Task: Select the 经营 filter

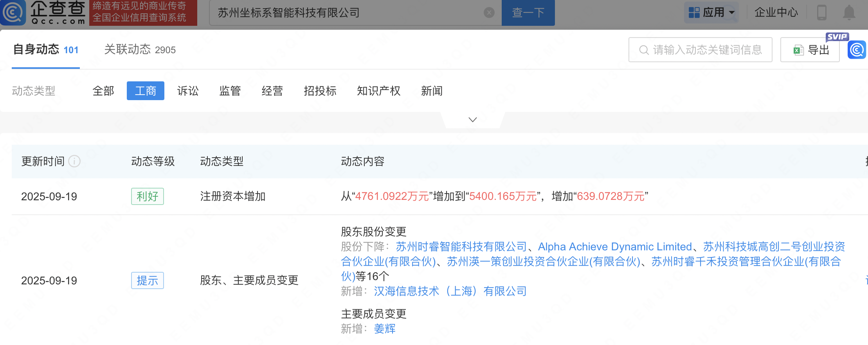Action: pyautogui.click(x=272, y=91)
